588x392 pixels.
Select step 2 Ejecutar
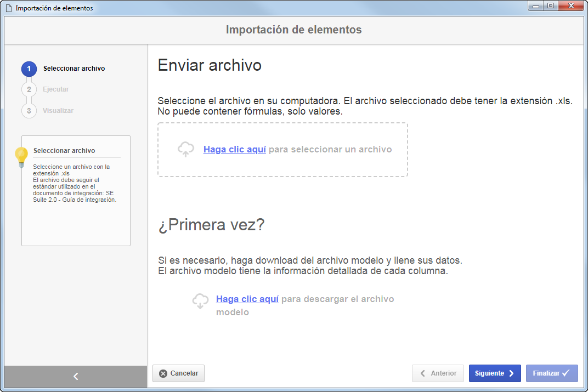coord(46,89)
